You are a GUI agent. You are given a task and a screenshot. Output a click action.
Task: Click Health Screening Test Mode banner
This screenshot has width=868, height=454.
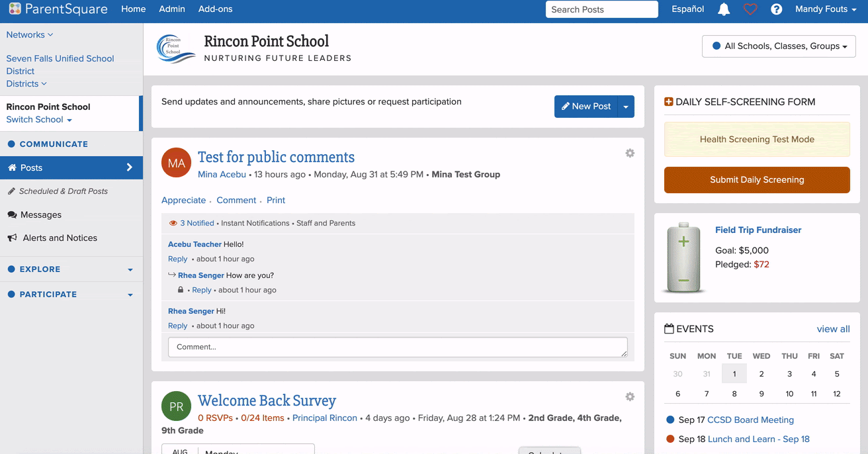[757, 140]
